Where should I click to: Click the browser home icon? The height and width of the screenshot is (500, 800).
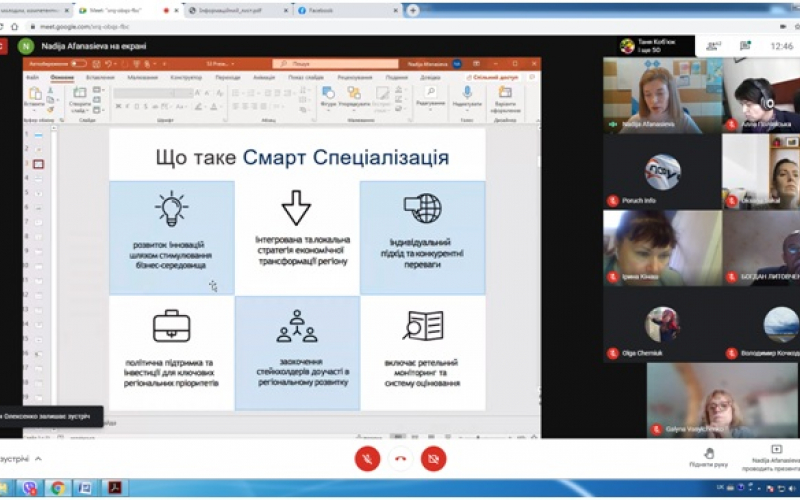coord(15,27)
